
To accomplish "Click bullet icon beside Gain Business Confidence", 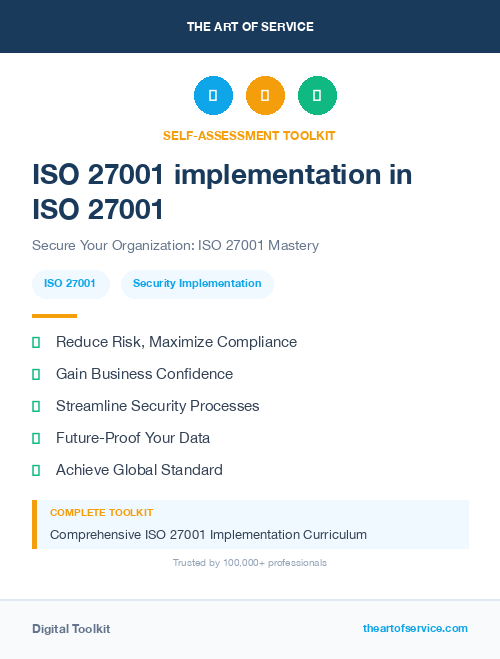I will point(36,374).
